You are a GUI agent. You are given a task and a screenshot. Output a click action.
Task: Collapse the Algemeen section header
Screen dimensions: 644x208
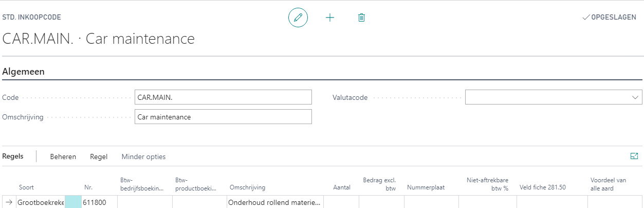[x=24, y=72]
